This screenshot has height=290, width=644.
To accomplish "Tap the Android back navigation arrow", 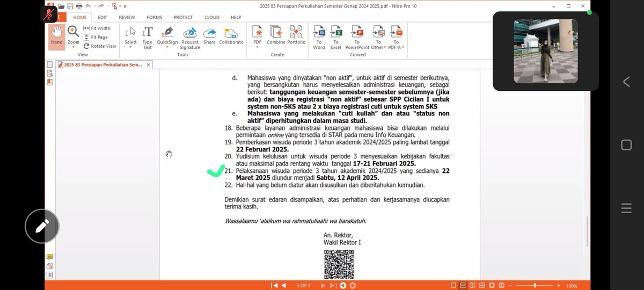I will pyautogui.click(x=626, y=82).
